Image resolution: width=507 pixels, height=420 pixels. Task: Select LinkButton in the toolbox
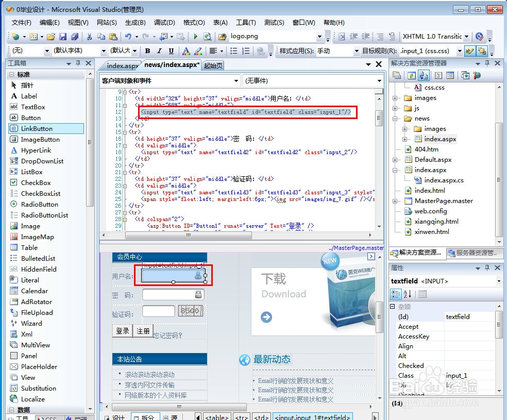pos(46,129)
